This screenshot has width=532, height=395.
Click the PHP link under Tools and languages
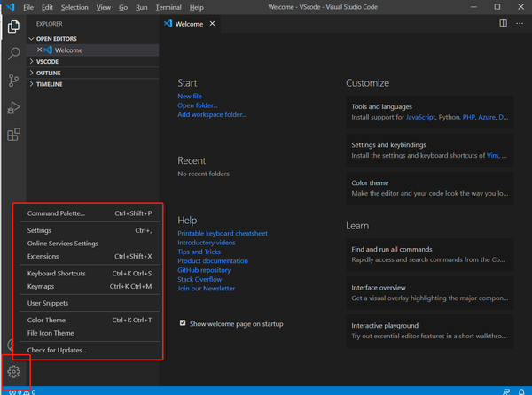click(x=468, y=117)
